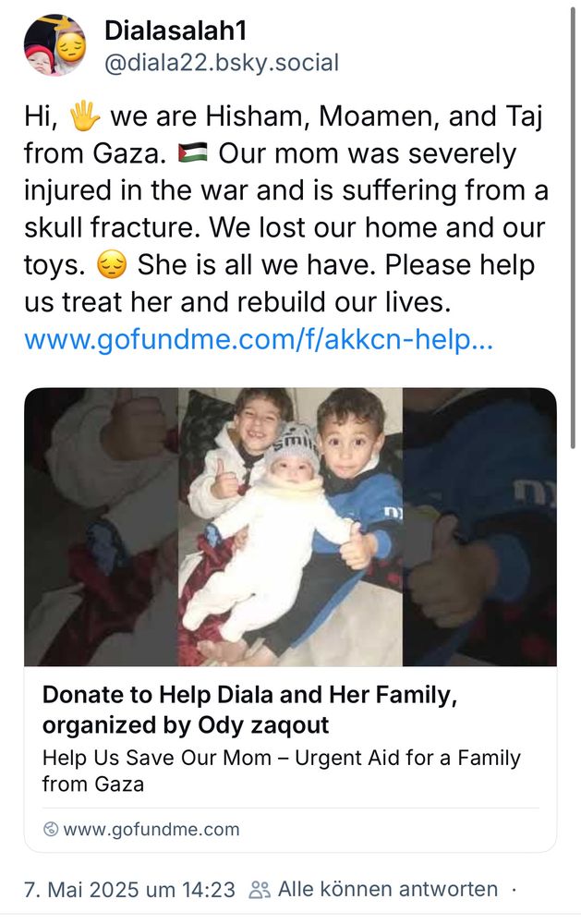This screenshot has width=581, height=924.
Task: Click the people icon next to 'Alle können antworten'
Action: coord(260,889)
